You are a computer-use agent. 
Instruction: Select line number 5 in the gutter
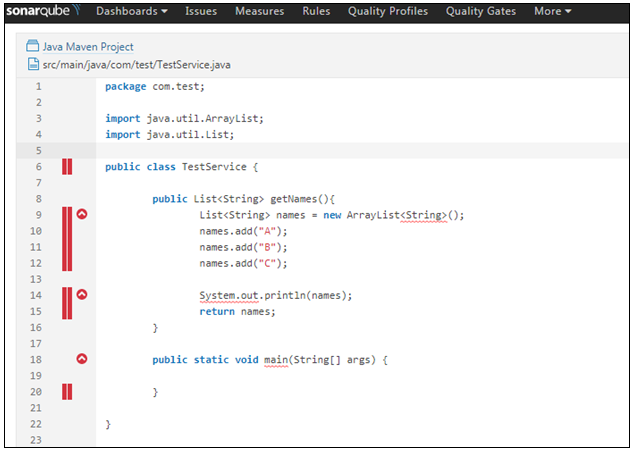point(39,151)
